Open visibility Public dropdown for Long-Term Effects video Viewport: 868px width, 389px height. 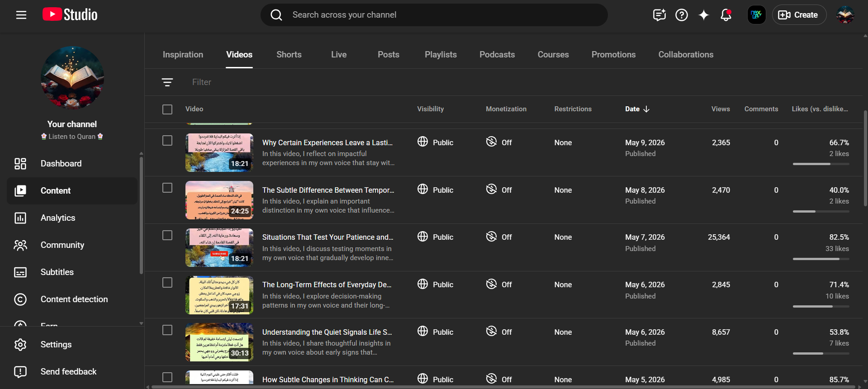click(435, 285)
